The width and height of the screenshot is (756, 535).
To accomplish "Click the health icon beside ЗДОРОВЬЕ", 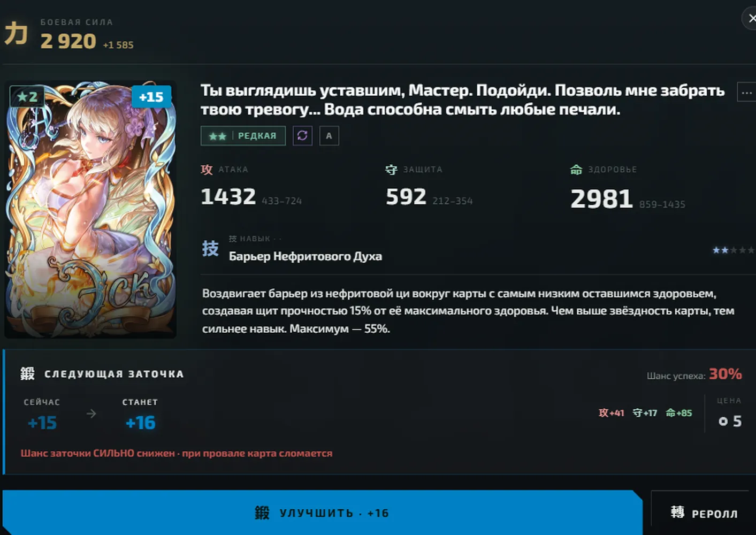I will point(576,170).
